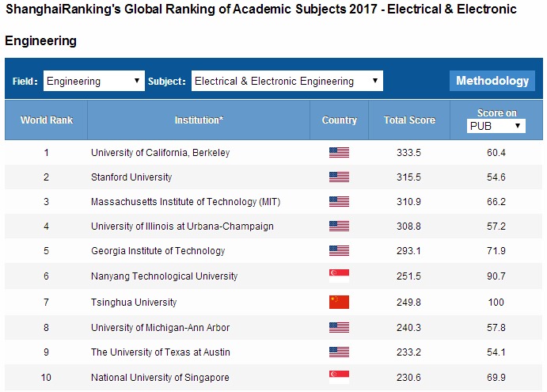Screen dimensions: 547x392
Task: Click the Singapore flag for National University of Singapore
Action: pos(339,377)
